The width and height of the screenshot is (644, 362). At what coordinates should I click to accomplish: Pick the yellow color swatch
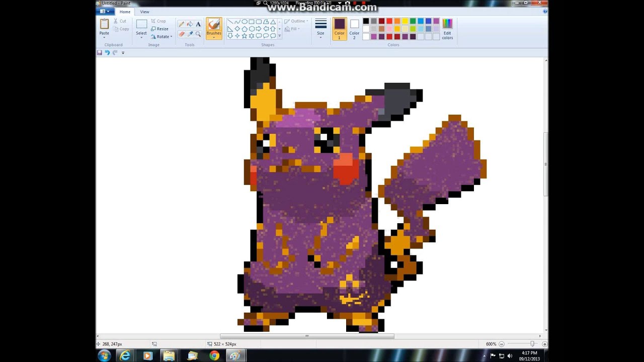tap(405, 21)
